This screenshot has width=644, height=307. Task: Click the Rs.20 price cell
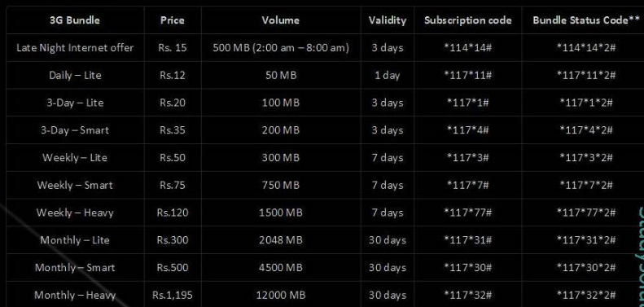pyautogui.click(x=173, y=103)
